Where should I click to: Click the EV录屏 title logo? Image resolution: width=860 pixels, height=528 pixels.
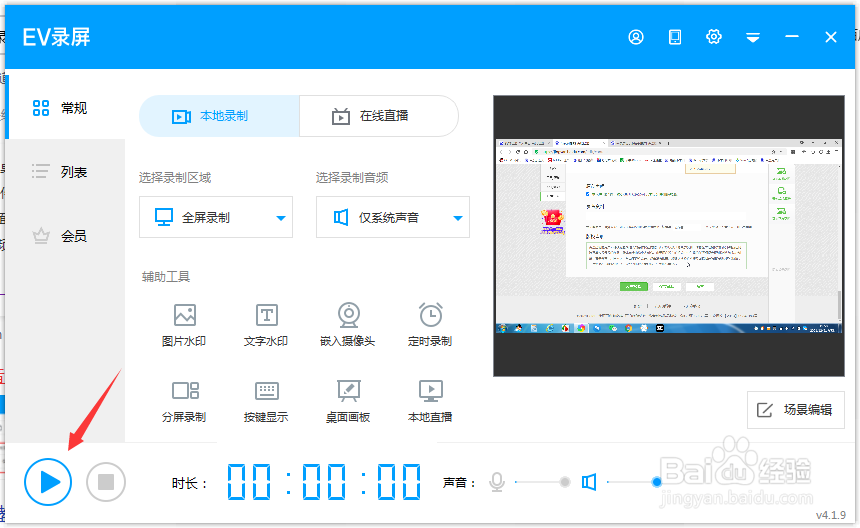click(x=56, y=37)
